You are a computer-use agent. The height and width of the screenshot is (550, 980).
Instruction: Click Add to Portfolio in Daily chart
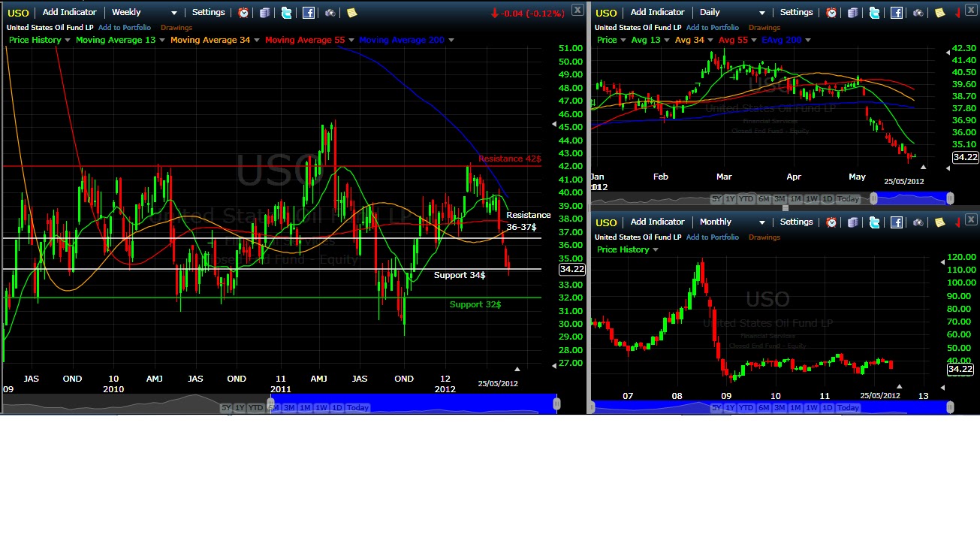[x=713, y=28]
